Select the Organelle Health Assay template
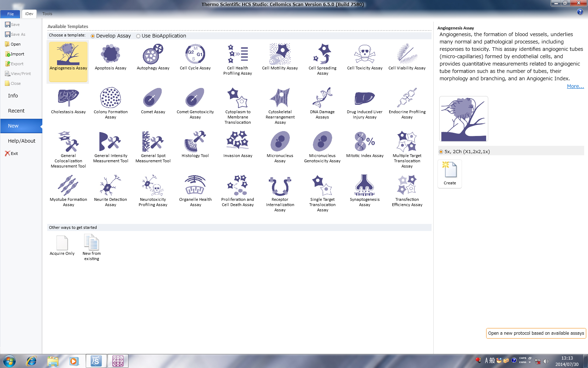588x368 pixels. point(195,191)
